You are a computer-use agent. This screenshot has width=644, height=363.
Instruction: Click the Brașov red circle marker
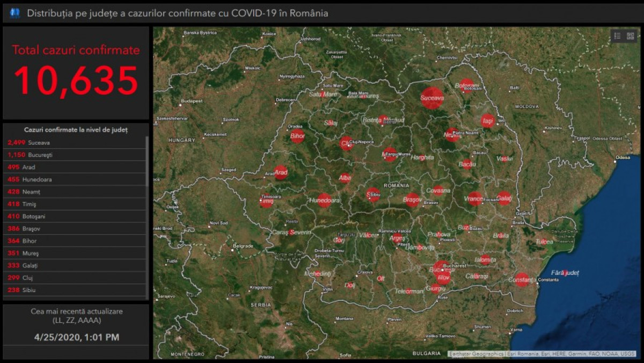coord(412,200)
